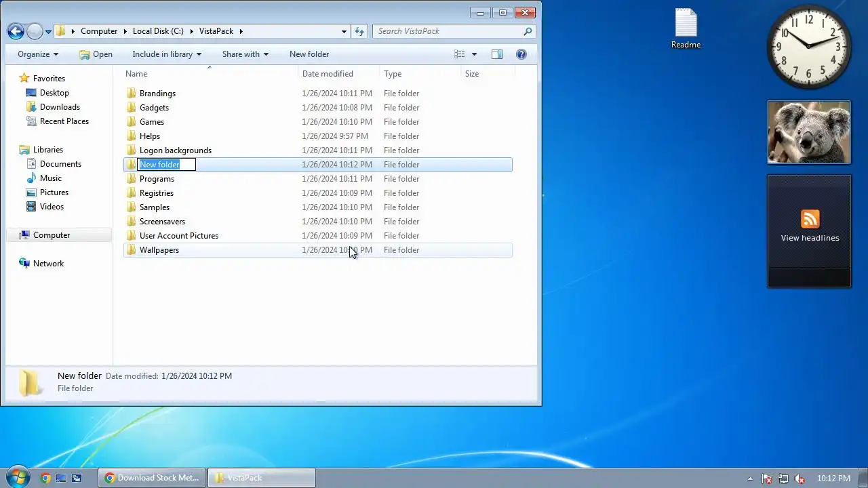Click the New folder toolbar button
Viewport: 868px width, 488px height.
click(x=309, y=54)
